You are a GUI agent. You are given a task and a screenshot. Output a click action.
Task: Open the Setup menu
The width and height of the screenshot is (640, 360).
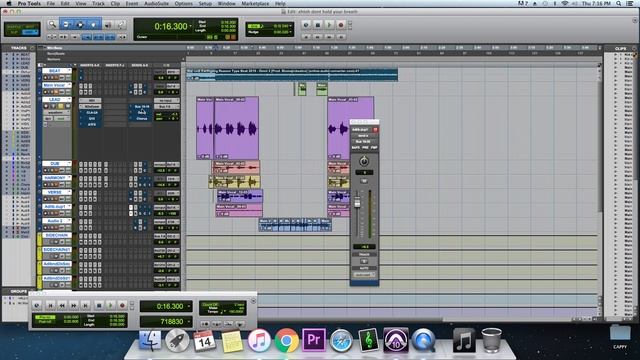coord(205,3)
